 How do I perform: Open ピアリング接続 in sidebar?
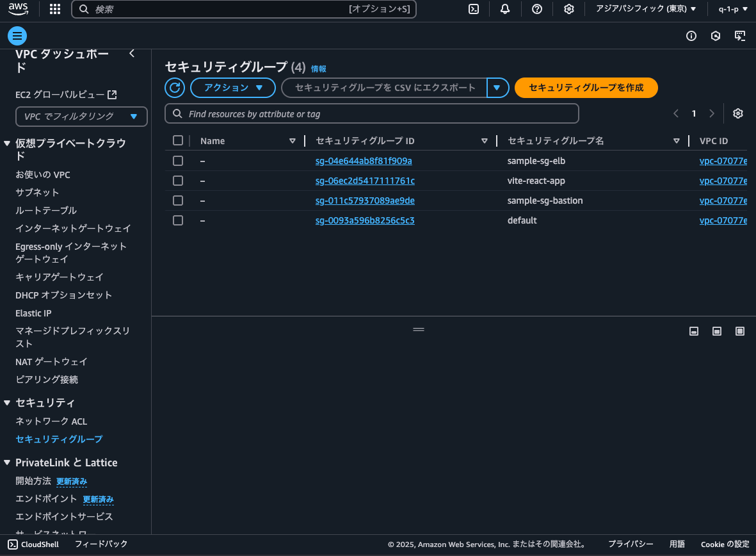46,379
